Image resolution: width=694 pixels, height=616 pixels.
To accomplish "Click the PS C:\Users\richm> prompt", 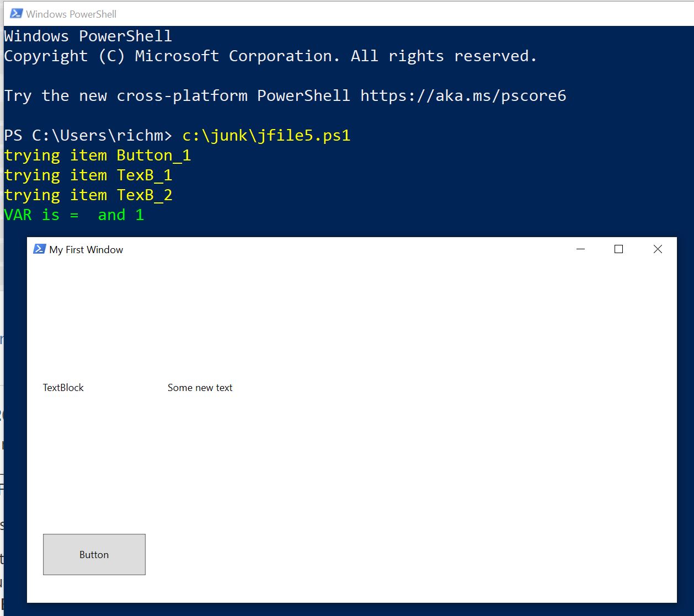I will pos(88,136).
